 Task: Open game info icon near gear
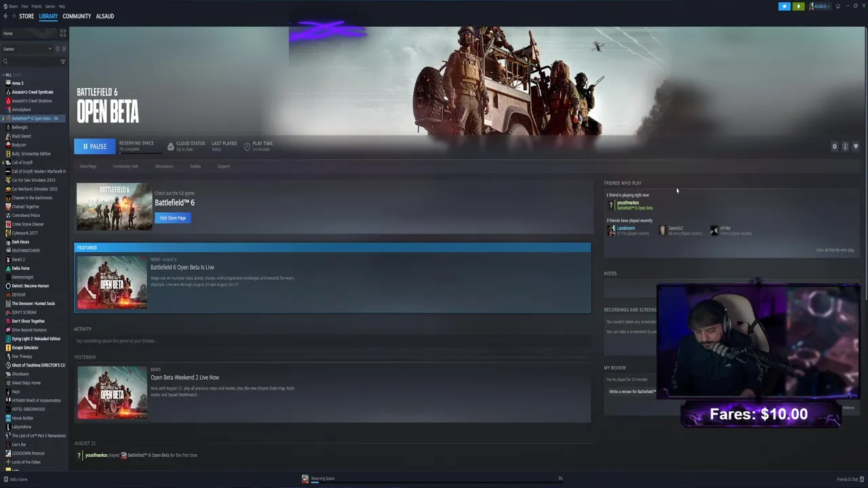tap(845, 146)
